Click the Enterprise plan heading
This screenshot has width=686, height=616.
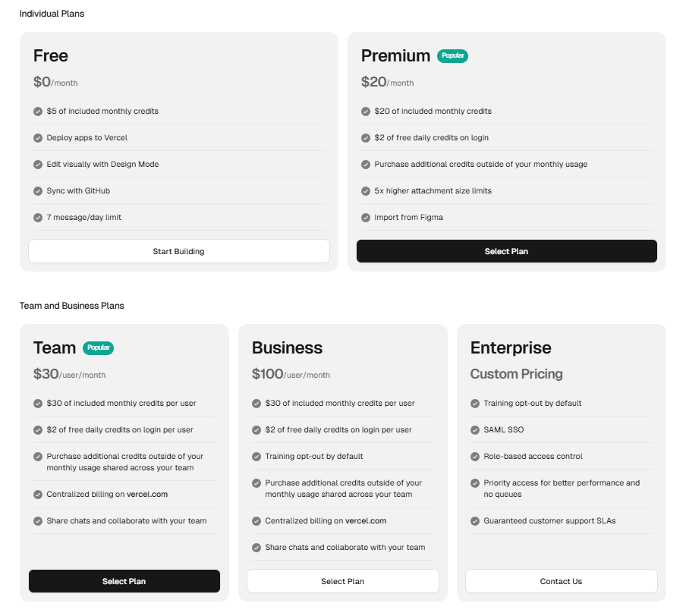(x=511, y=347)
